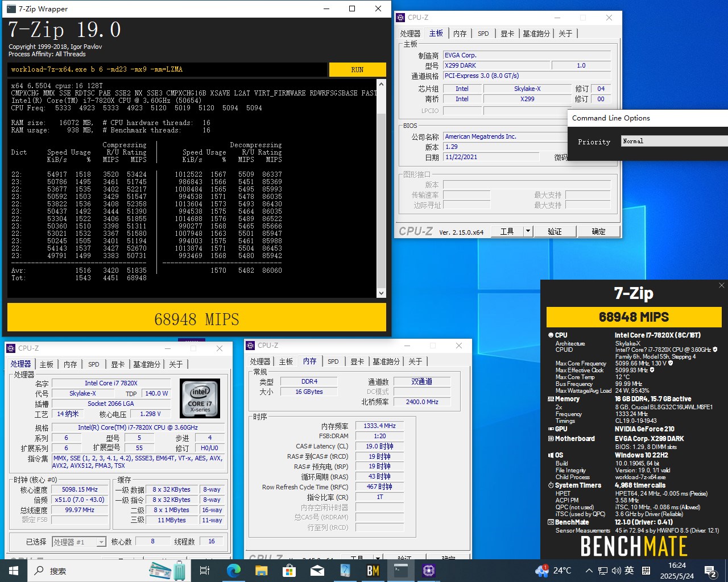Click the yellow 68948 MIPS result banner in 7-Zip Wrapper

click(x=196, y=318)
